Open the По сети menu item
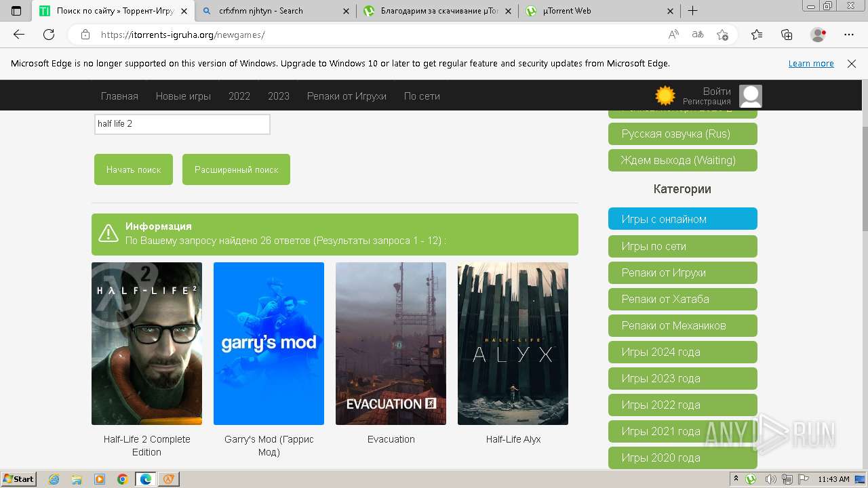 pyautogui.click(x=422, y=96)
